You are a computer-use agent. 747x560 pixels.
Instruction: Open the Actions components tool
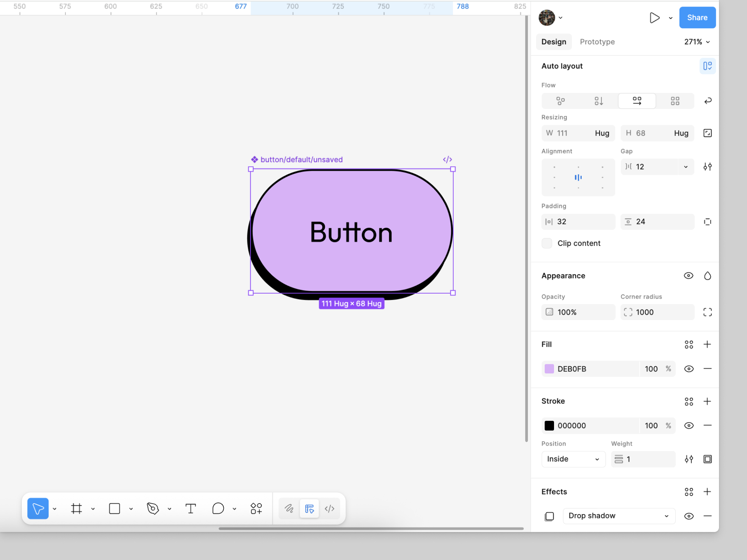[256, 509]
